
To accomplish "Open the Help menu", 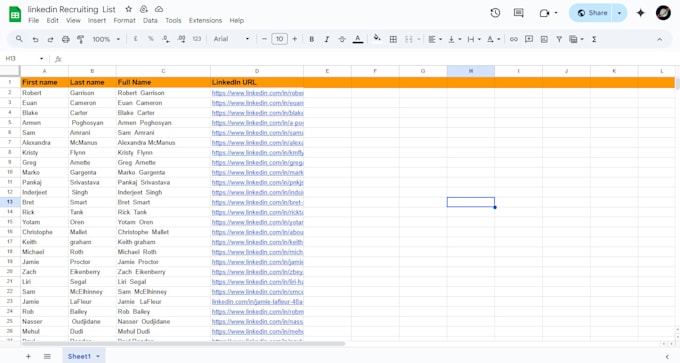I will (x=236, y=20).
